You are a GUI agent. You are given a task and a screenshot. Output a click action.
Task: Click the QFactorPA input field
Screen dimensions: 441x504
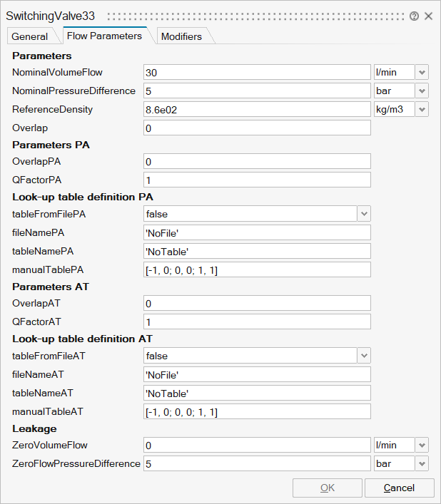tap(257, 180)
